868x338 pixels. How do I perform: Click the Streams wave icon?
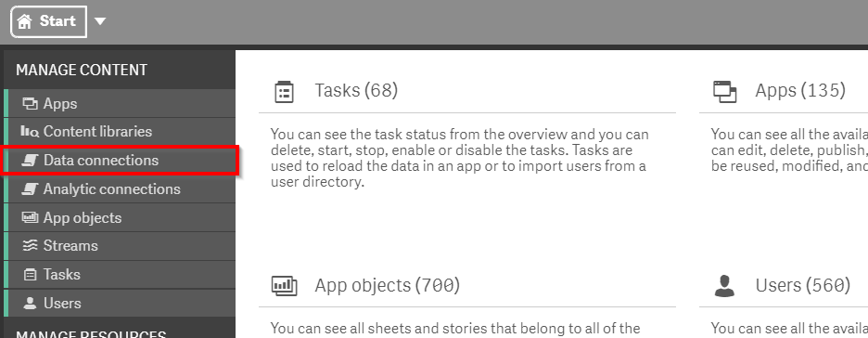tap(30, 246)
